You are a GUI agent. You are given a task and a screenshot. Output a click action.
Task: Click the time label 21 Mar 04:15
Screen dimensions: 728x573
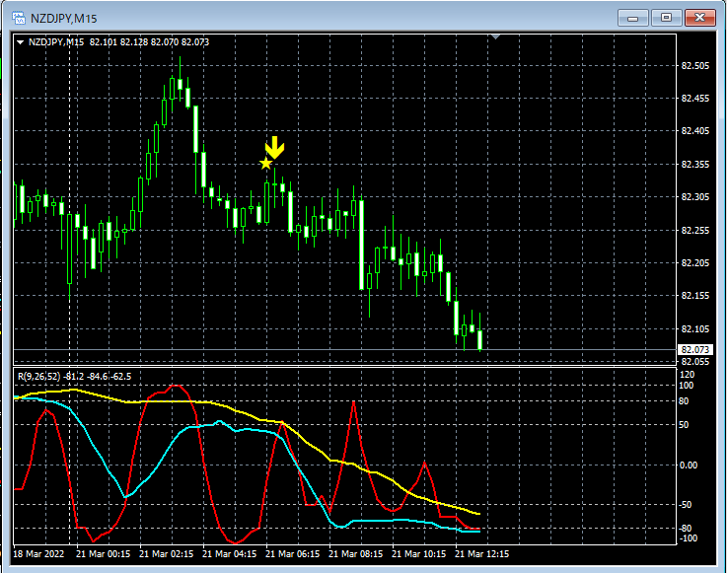(230, 554)
